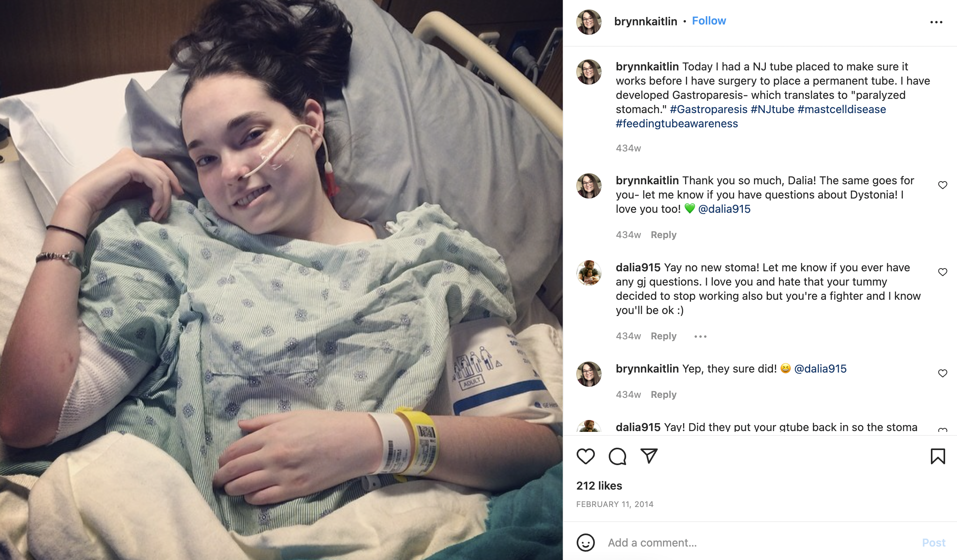Follow the brynnkaitlin account
Viewport: 957px width, 560px height.
pyautogui.click(x=709, y=21)
